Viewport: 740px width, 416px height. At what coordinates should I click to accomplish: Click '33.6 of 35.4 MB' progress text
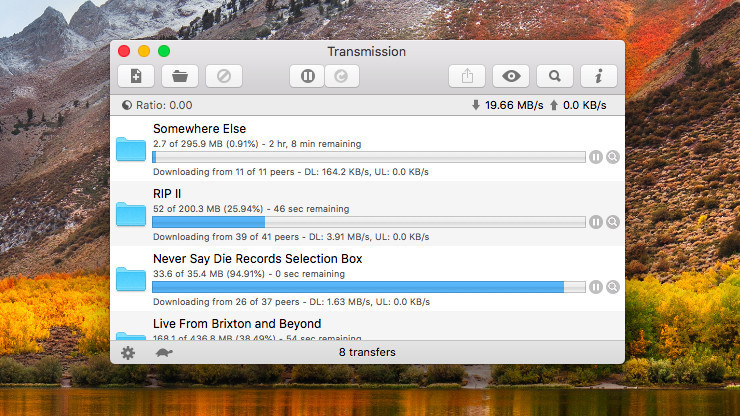[x=188, y=274]
